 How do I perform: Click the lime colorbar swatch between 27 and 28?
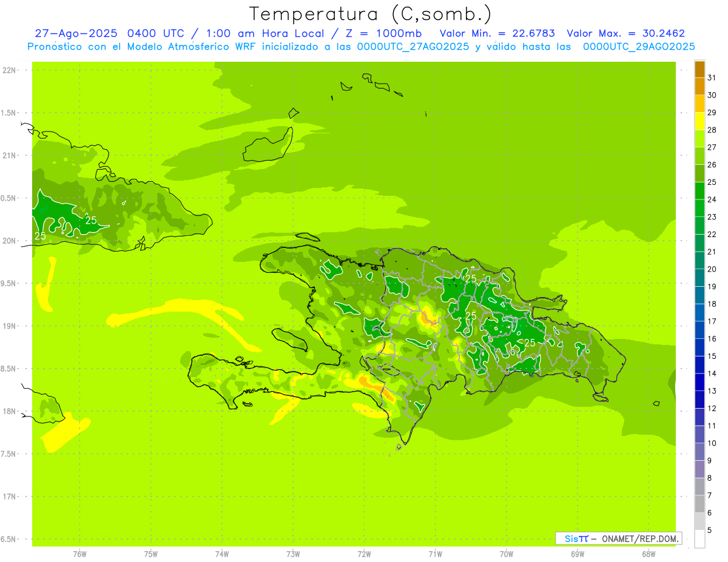pos(699,139)
